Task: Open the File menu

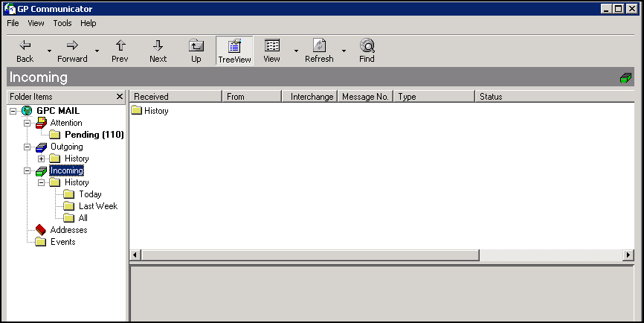Action: click(13, 23)
